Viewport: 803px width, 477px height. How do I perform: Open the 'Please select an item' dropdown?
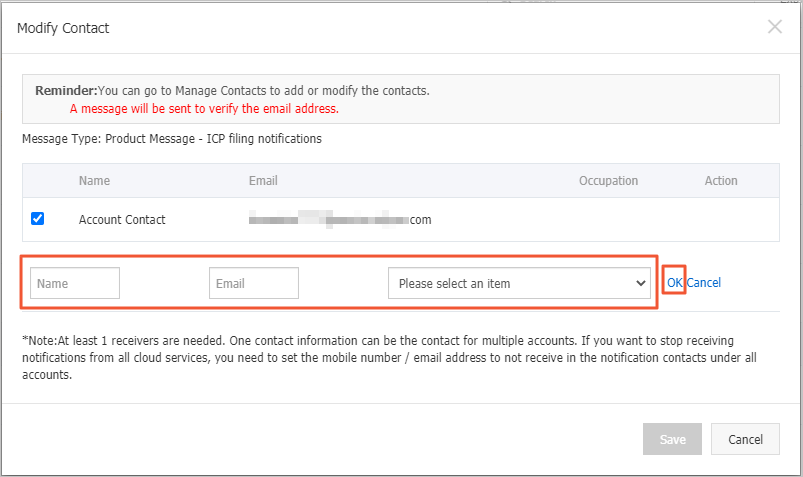pos(519,283)
